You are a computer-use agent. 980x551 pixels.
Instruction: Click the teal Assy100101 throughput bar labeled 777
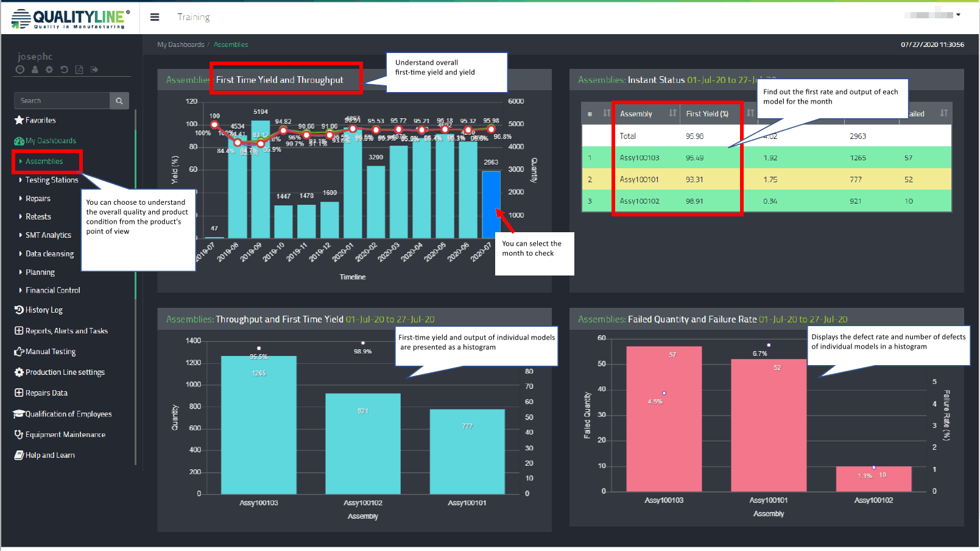(x=467, y=452)
